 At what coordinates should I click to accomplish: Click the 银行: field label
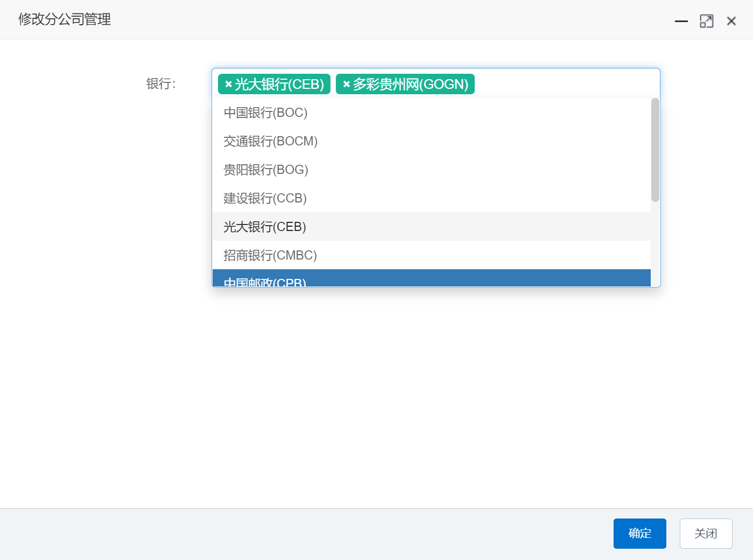[x=161, y=84]
